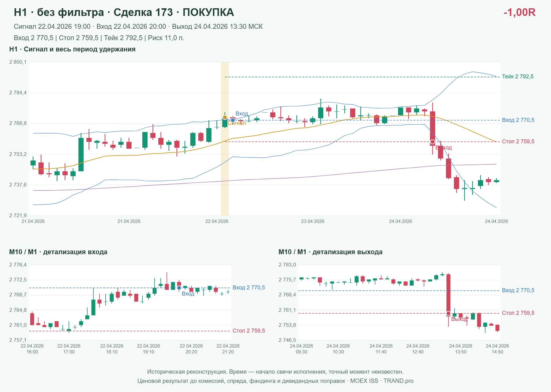
Task: Click the signal and entry timestamps line
Action: point(138,27)
